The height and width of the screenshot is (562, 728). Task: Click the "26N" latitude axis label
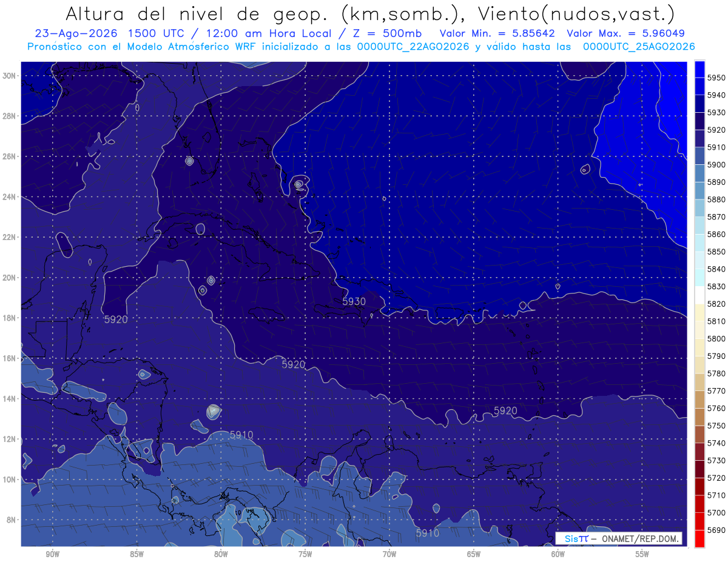pos(9,156)
